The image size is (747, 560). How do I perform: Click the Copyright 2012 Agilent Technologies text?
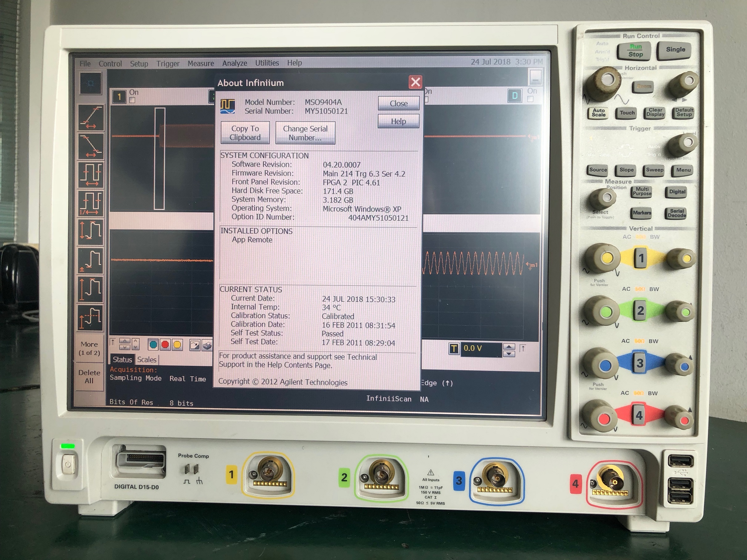[283, 382]
